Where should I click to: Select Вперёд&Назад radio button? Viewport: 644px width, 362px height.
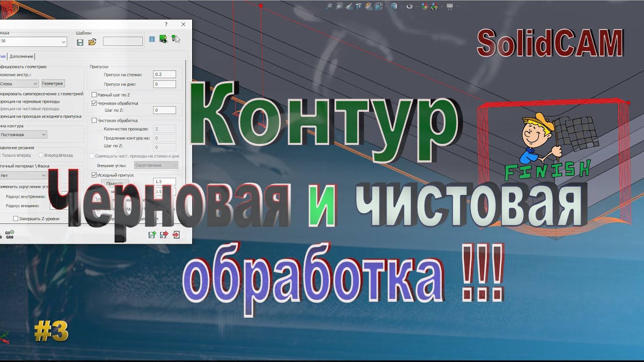pyautogui.click(x=41, y=155)
